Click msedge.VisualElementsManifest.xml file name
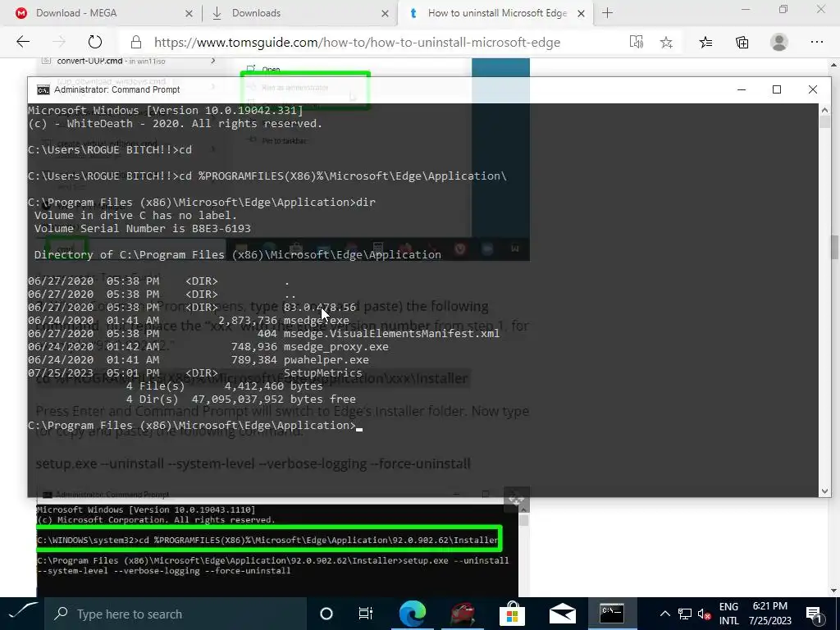Image resolution: width=840 pixels, height=630 pixels. [391, 333]
